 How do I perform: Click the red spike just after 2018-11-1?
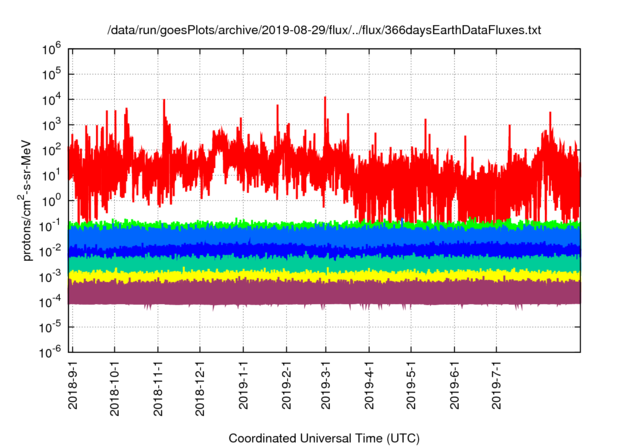[164, 122]
